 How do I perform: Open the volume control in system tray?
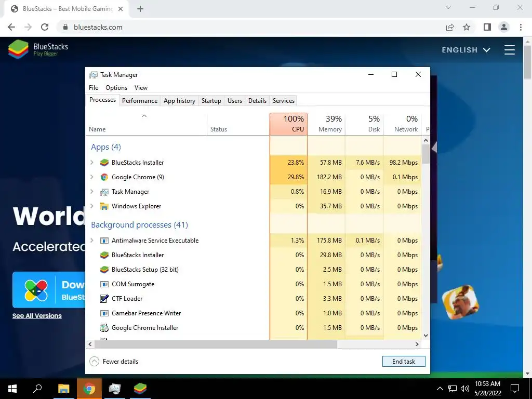coord(464,389)
